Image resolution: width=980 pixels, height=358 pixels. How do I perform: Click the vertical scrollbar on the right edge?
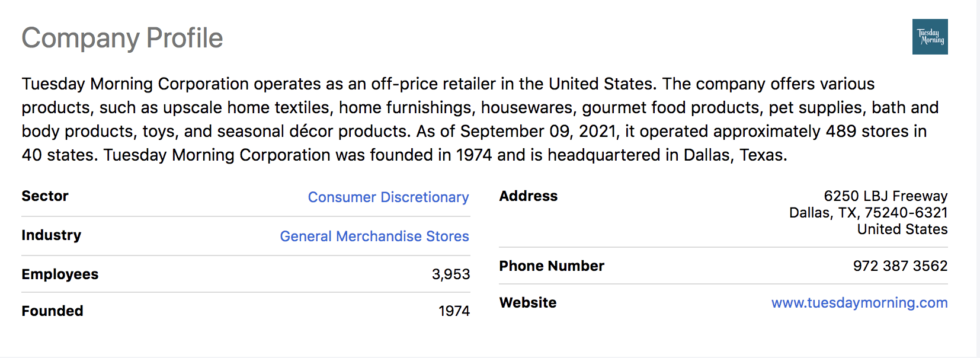pos(978,178)
